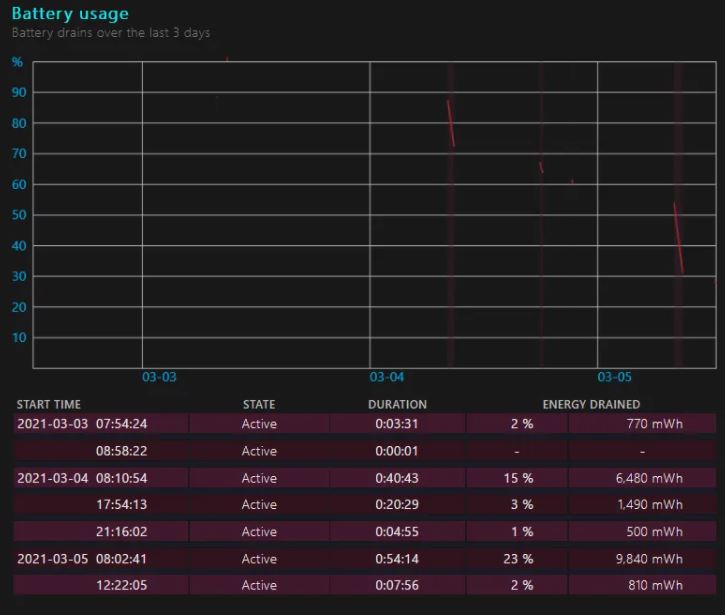Click the STATE column header
The height and width of the screenshot is (615, 725).
click(x=259, y=405)
